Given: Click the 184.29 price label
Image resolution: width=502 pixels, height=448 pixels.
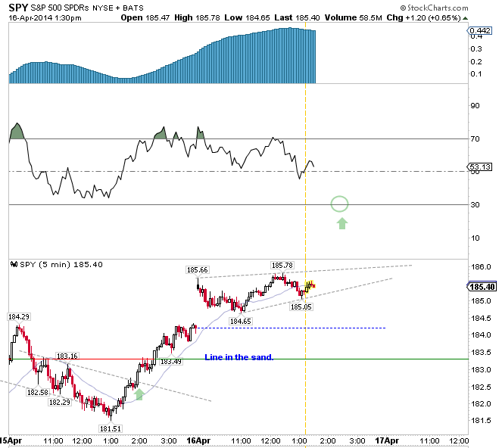Looking at the screenshot, I should click(19, 316).
